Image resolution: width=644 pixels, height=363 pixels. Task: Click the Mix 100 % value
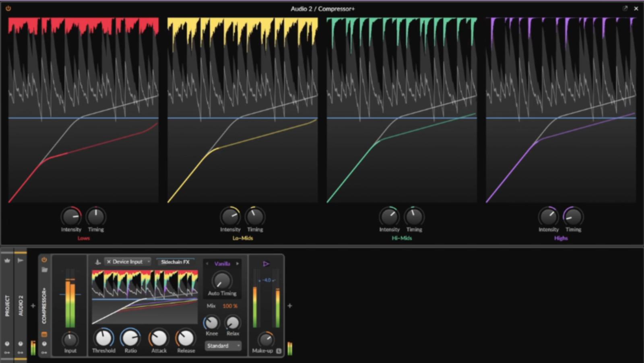pyautogui.click(x=230, y=306)
